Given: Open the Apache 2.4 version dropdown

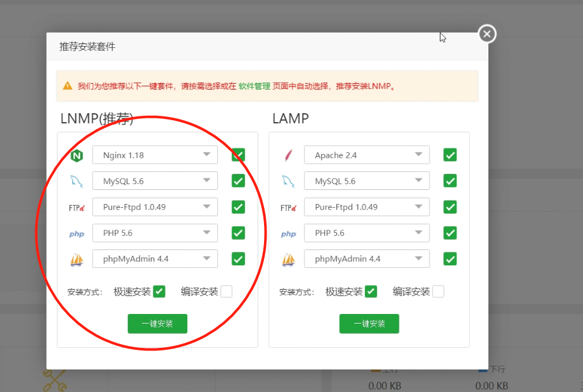Looking at the screenshot, I should pyautogui.click(x=367, y=155).
